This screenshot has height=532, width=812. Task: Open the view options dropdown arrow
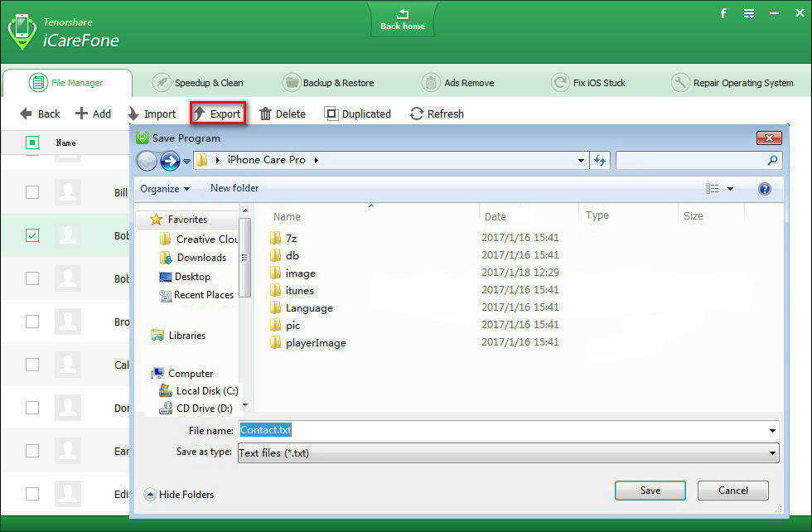[x=730, y=189]
